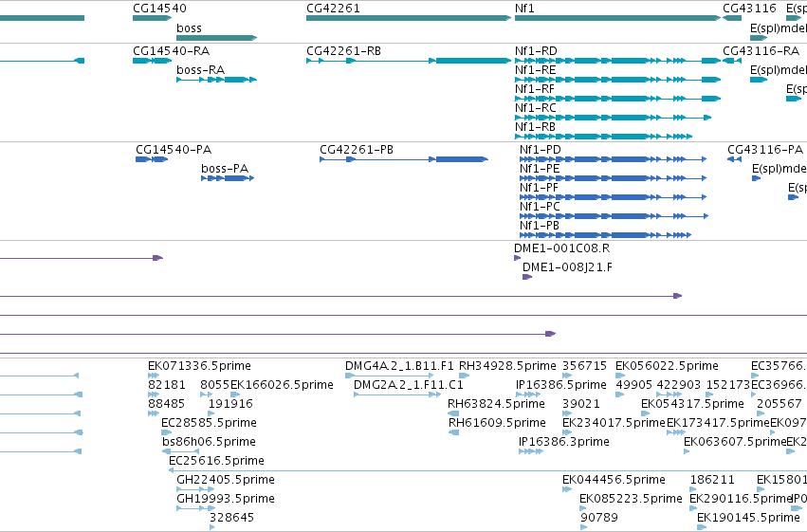This screenshot has height=532, width=807.
Task: Click the RH34928.5prime EST label
Action: coord(507,366)
